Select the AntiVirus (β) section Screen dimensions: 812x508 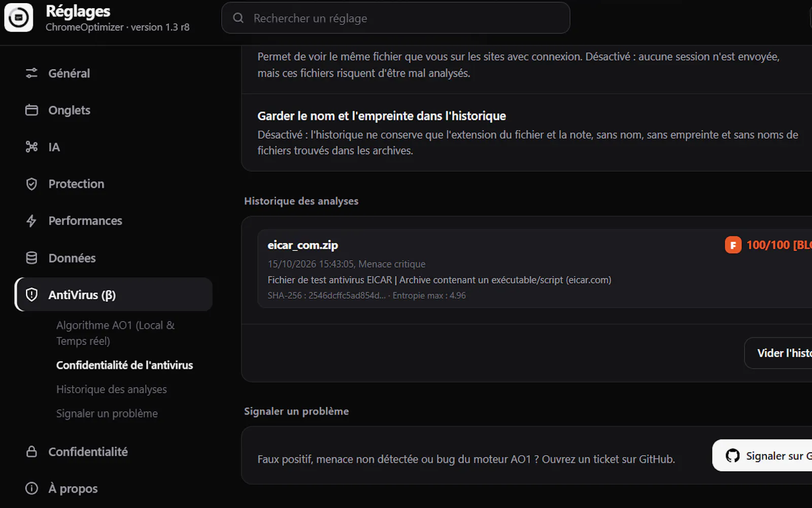[113, 295]
